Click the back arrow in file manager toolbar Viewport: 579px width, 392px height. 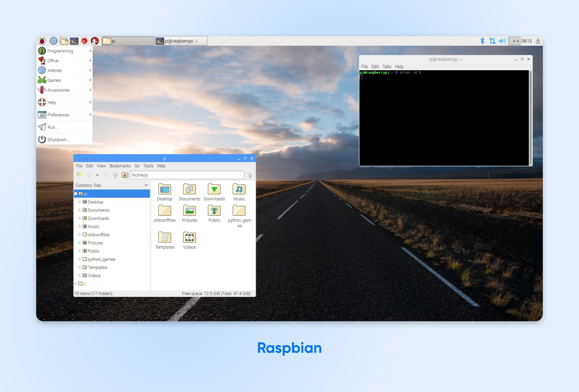tap(89, 175)
